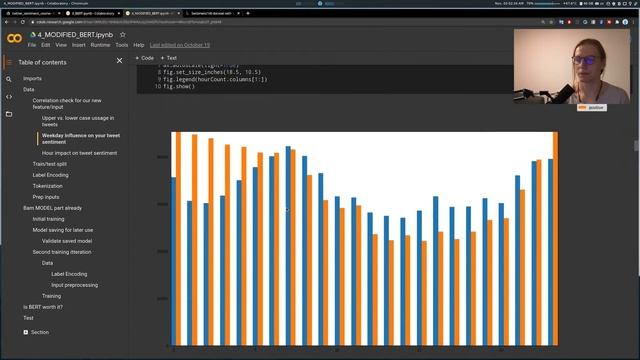640x360 pixels.
Task: Switch to the first twitter sentiment tab
Action: click(x=33, y=13)
